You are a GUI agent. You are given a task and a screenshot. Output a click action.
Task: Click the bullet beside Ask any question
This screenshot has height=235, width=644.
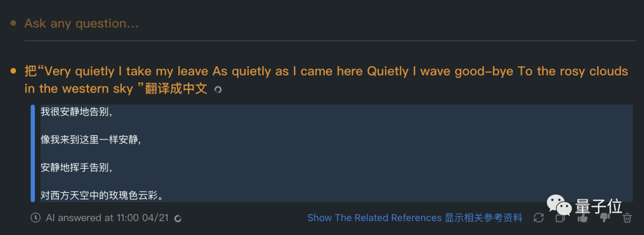(14, 23)
